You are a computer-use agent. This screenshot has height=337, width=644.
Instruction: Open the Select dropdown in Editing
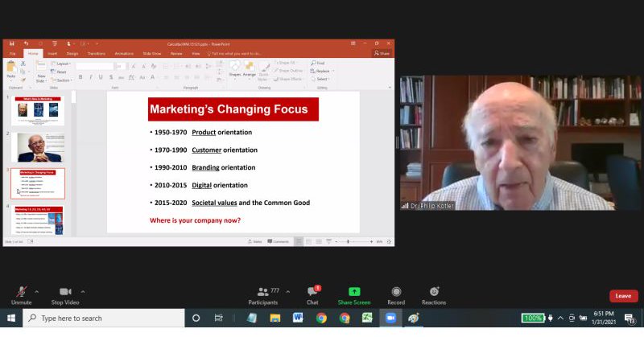pyautogui.click(x=320, y=79)
